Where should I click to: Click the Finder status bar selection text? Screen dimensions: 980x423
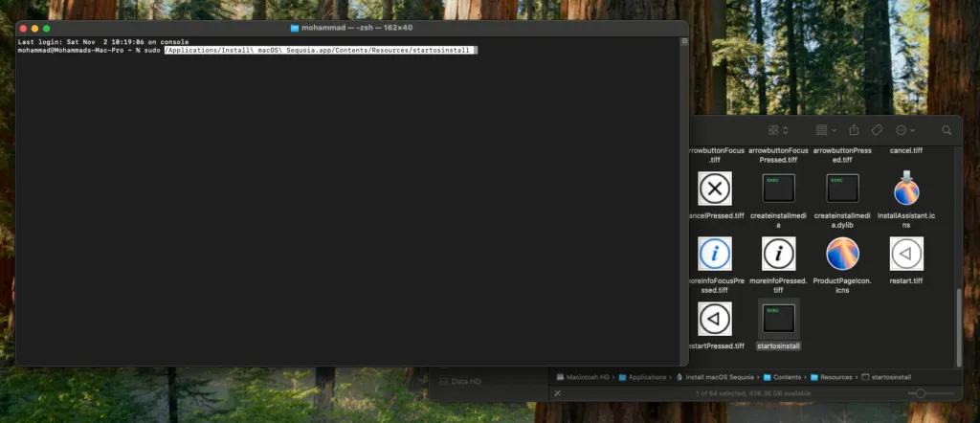[753, 393]
